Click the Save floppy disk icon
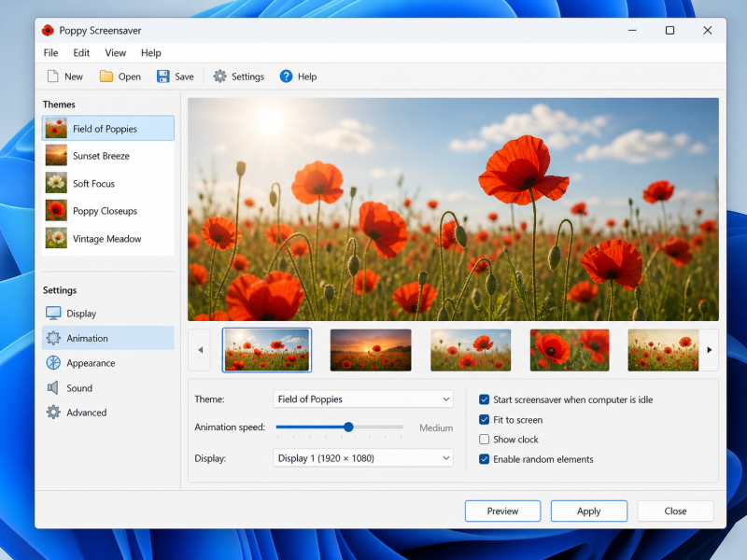This screenshot has height=560, width=747. point(162,77)
